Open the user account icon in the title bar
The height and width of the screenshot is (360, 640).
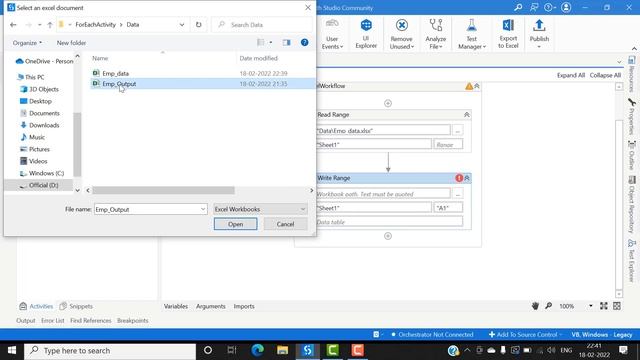(x=566, y=7)
